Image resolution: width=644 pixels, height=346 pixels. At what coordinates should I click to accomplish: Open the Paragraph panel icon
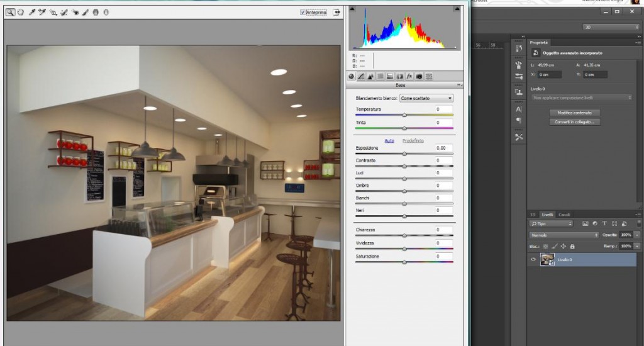pos(519,120)
